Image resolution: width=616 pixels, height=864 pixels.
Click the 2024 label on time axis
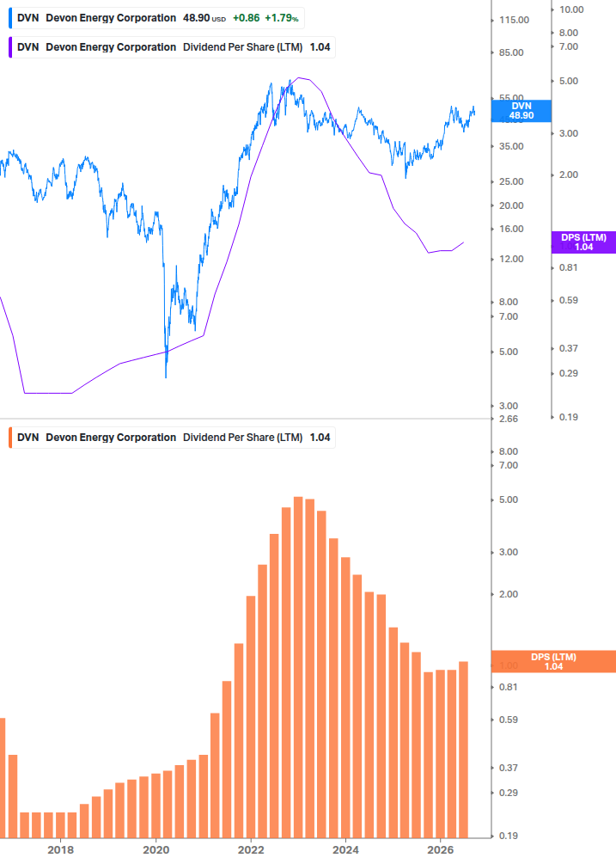click(x=345, y=849)
